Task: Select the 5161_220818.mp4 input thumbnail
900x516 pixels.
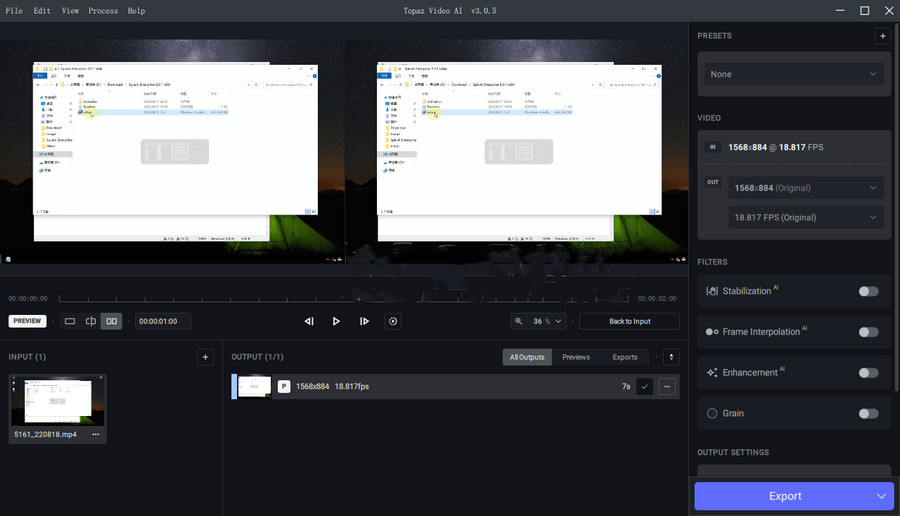Action: coord(57,401)
